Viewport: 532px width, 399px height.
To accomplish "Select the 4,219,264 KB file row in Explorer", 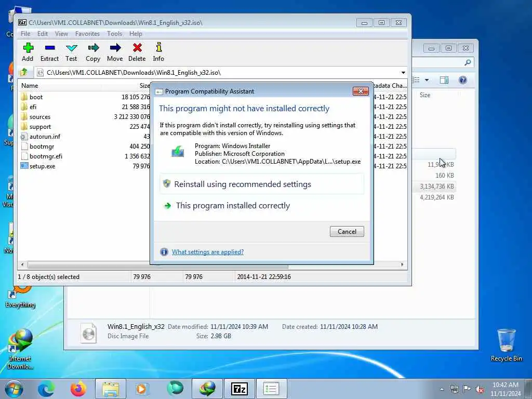I will (x=435, y=197).
